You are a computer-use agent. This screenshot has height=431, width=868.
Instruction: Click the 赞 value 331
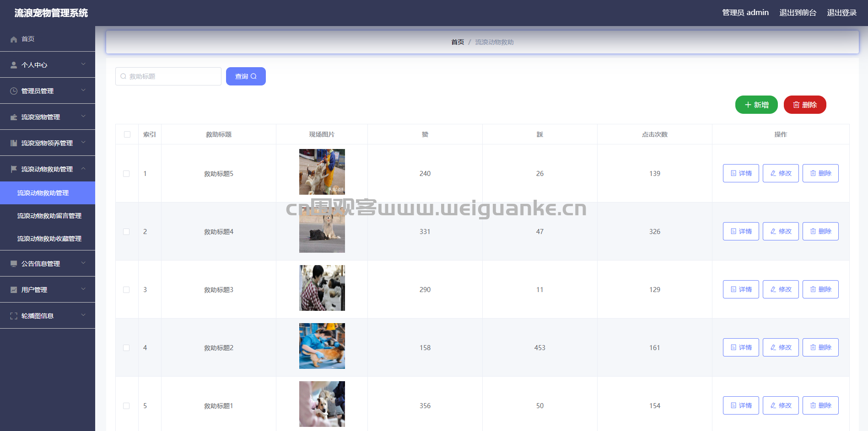(x=425, y=232)
